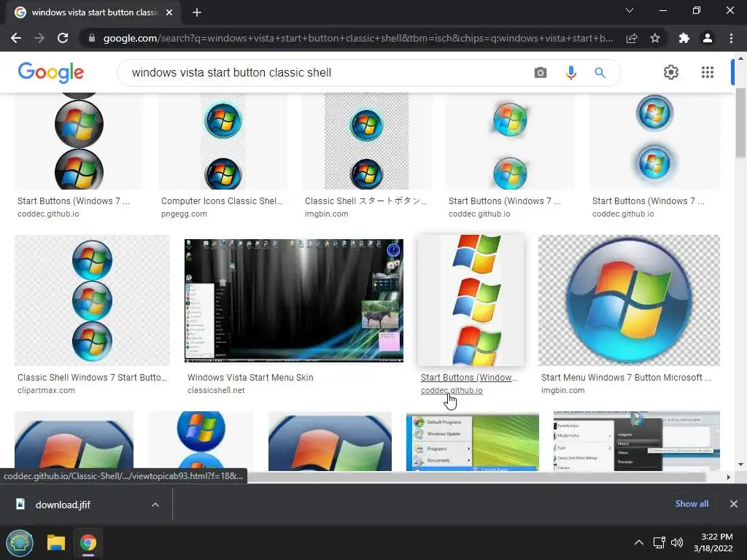
Task: Open the three-flag Start Buttons thumbnail
Action: coord(471,300)
